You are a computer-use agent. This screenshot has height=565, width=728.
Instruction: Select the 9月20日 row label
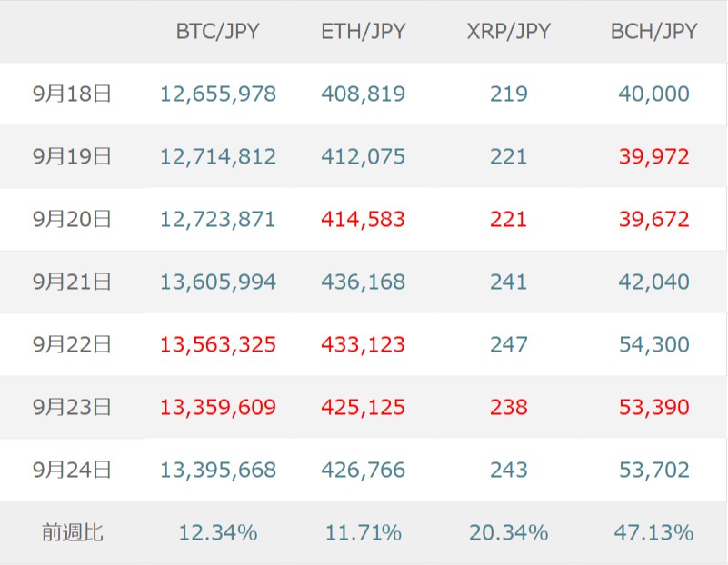point(72,219)
